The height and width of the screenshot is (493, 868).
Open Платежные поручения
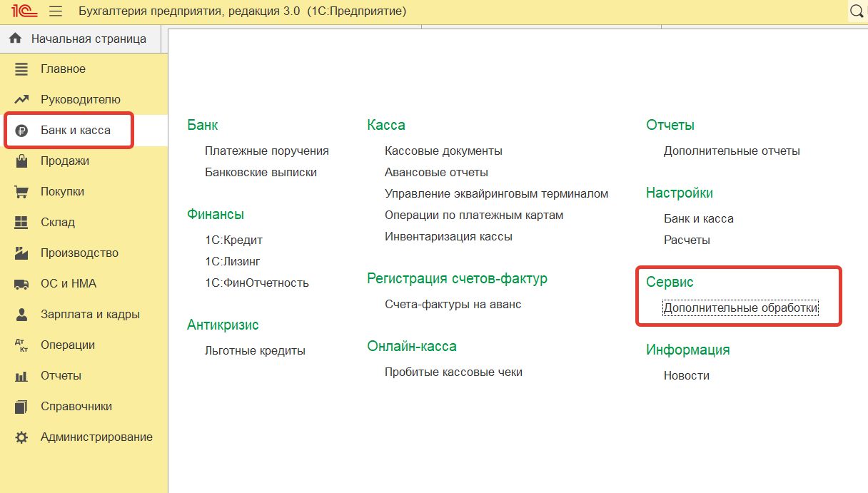point(267,151)
